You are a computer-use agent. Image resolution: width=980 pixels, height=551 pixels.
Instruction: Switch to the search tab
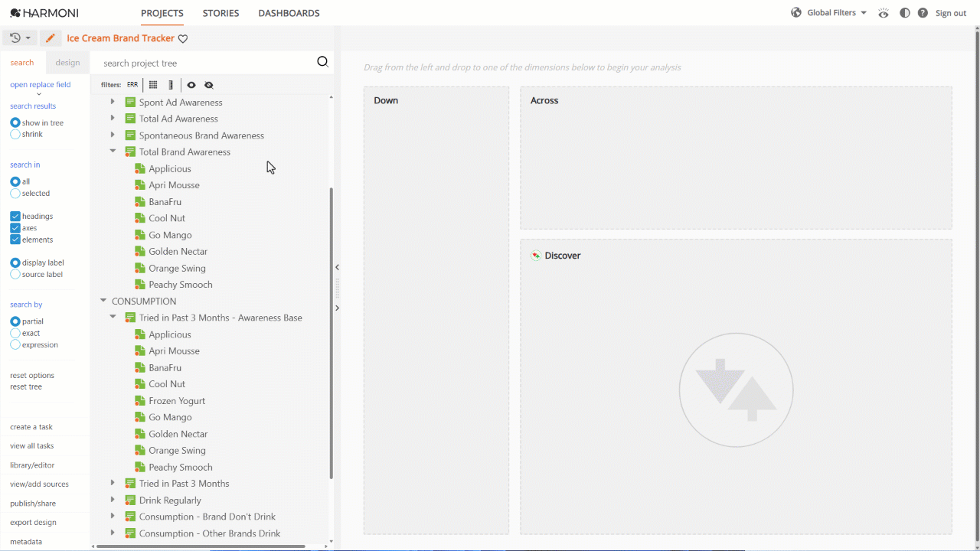coord(22,63)
